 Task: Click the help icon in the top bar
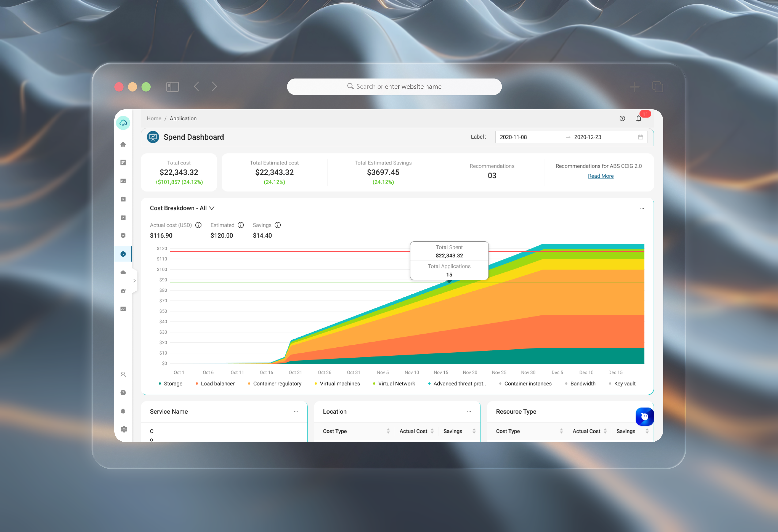tap(622, 118)
